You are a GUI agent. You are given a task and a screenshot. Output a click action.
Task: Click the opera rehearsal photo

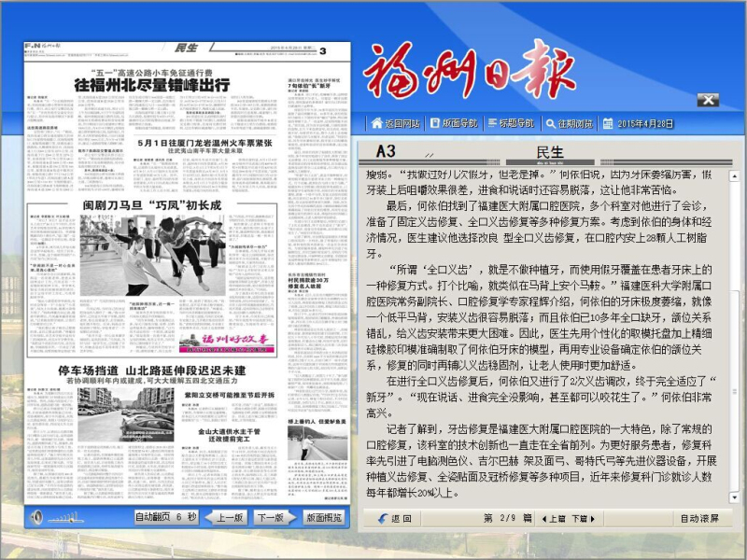point(152,255)
